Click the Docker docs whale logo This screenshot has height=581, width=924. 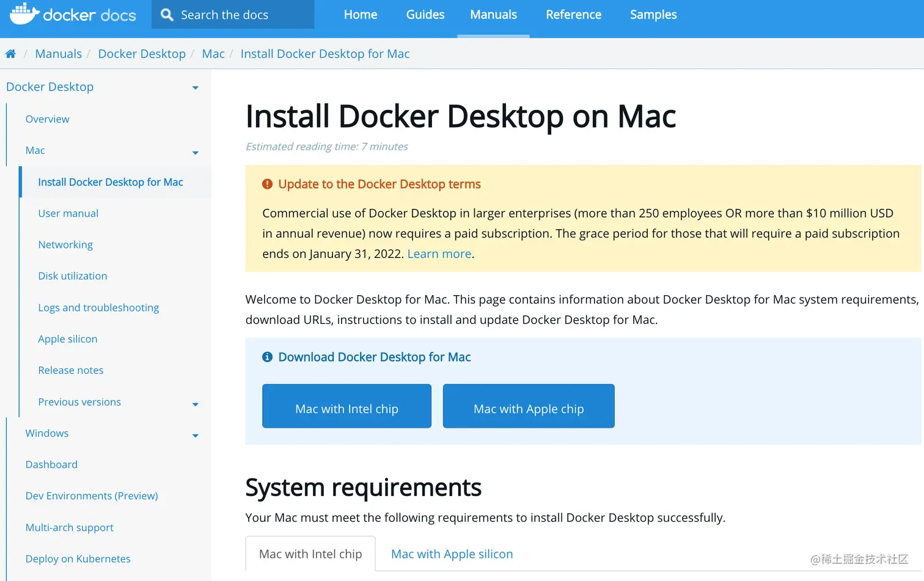73,14
